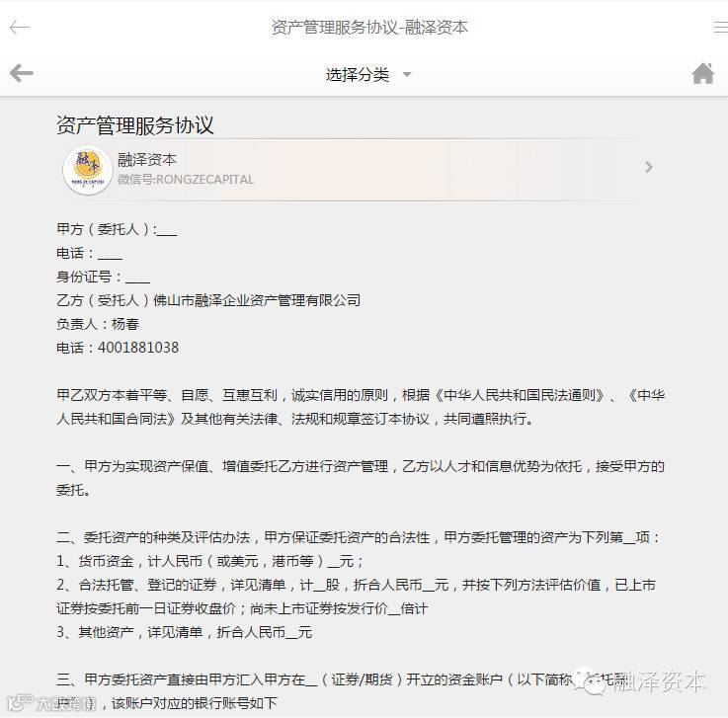Click the line 负责人：杨春
The height and width of the screenshot is (718, 728).
tap(98, 324)
